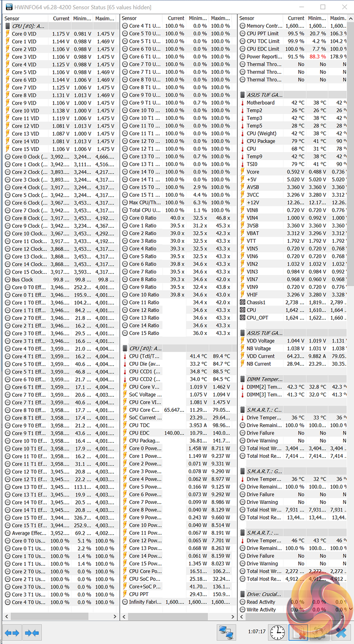Select the Average Effec... clock row
Viewport: 354px width, 644px height.
[60, 533]
